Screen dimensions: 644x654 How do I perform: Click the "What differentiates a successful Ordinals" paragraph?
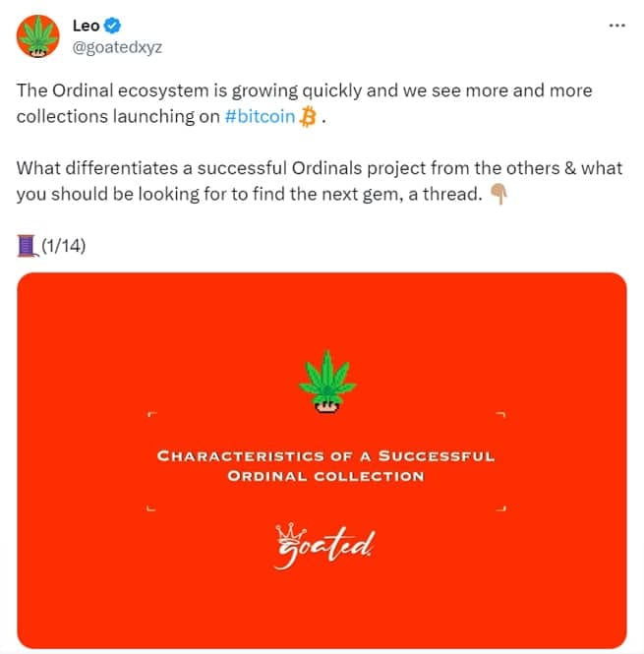[319, 168]
